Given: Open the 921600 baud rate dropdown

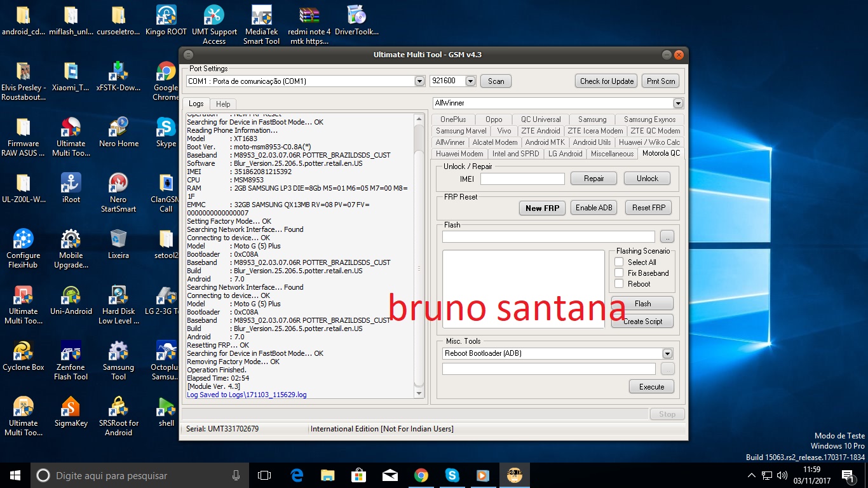Looking at the screenshot, I should pyautogui.click(x=470, y=81).
